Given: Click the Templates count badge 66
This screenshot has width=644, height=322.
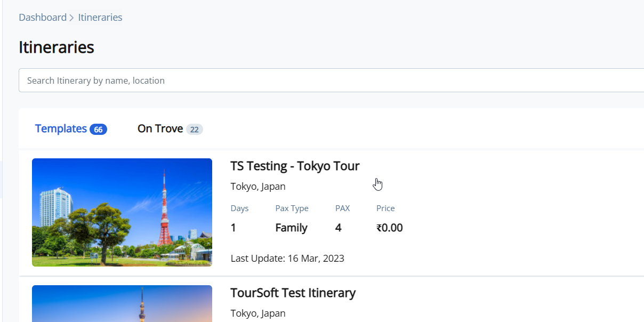Looking at the screenshot, I should [98, 130].
